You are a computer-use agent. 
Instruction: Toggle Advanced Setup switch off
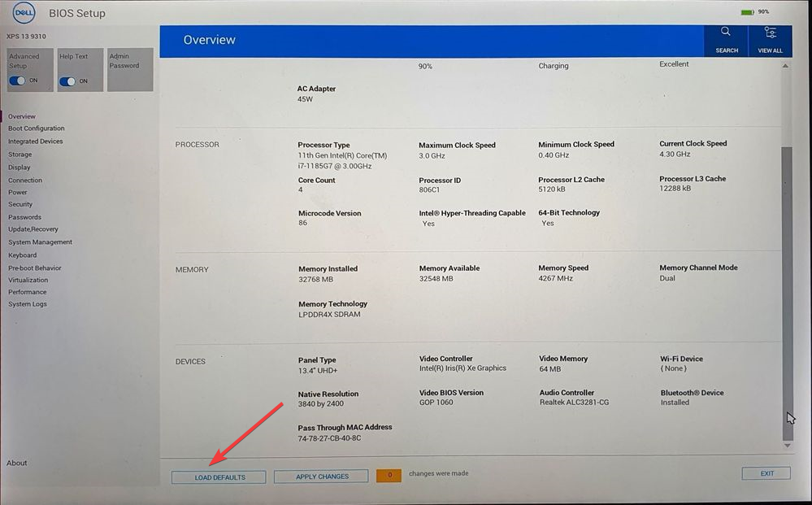[17, 81]
